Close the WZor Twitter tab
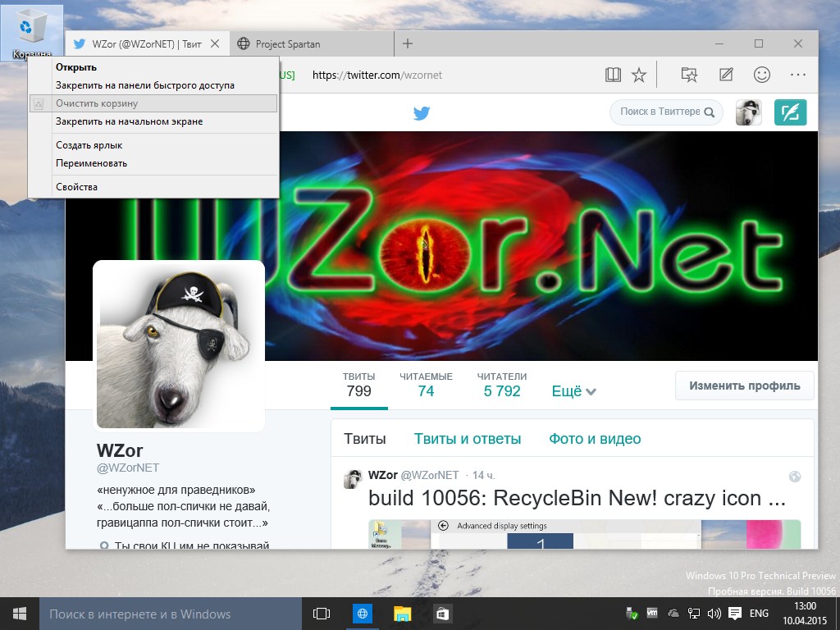The height and width of the screenshot is (630, 840). (x=215, y=44)
